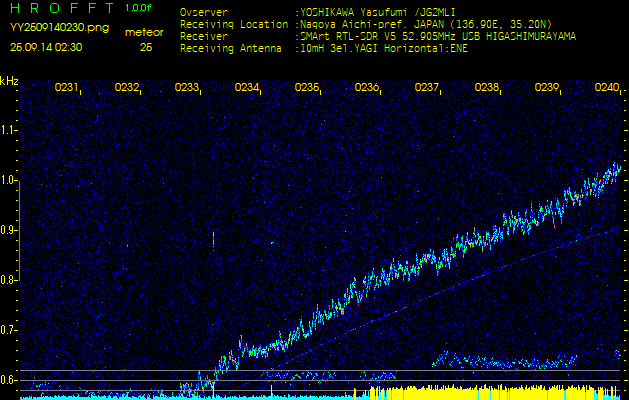
Task: Select the yellow meteor label
Action: [x=145, y=32]
